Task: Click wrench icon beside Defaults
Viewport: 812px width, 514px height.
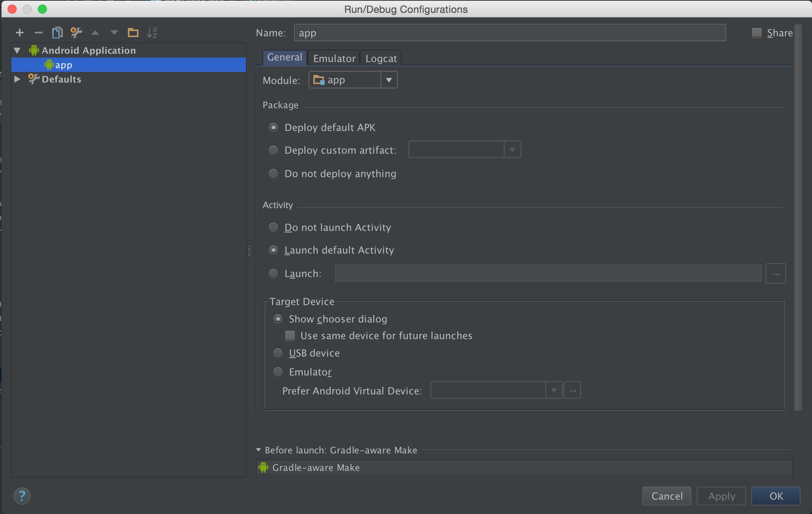Action: 34,79
